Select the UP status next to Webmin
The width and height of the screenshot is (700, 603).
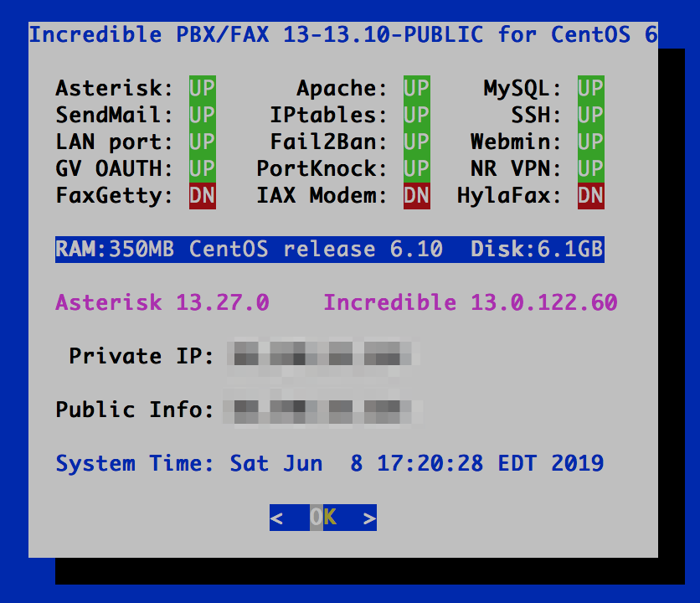pyautogui.click(x=590, y=142)
